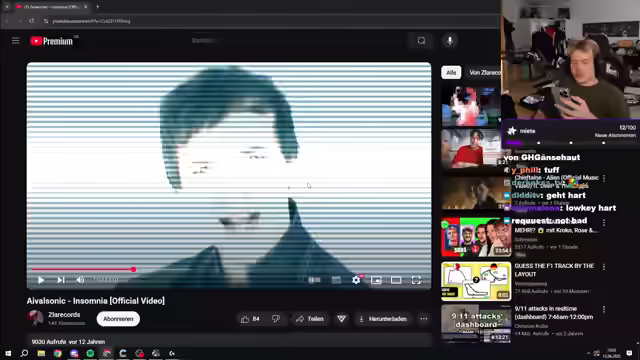Subscribe with the Abonnieren button
The height and width of the screenshot is (360, 640).
point(118,319)
